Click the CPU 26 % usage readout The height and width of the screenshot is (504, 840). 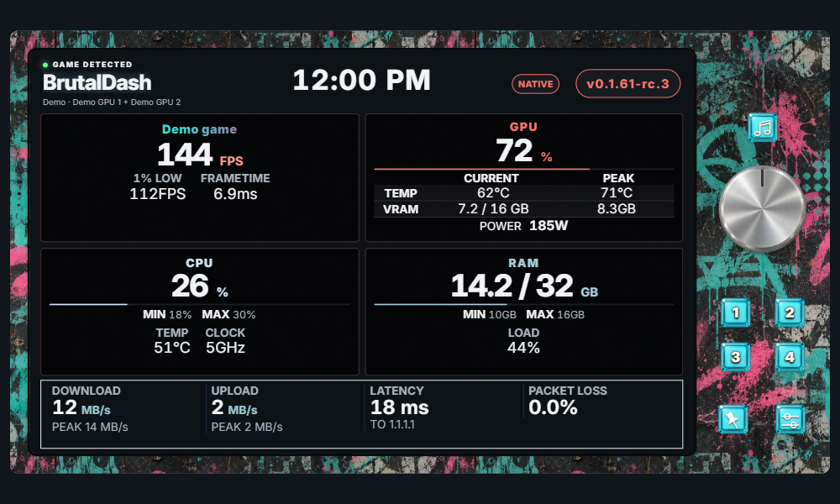(x=200, y=286)
